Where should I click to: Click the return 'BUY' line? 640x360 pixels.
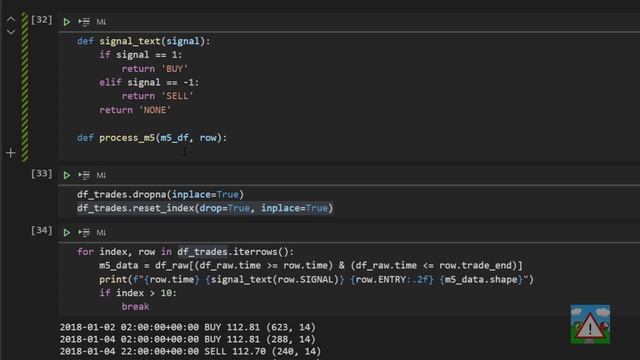[155, 69]
